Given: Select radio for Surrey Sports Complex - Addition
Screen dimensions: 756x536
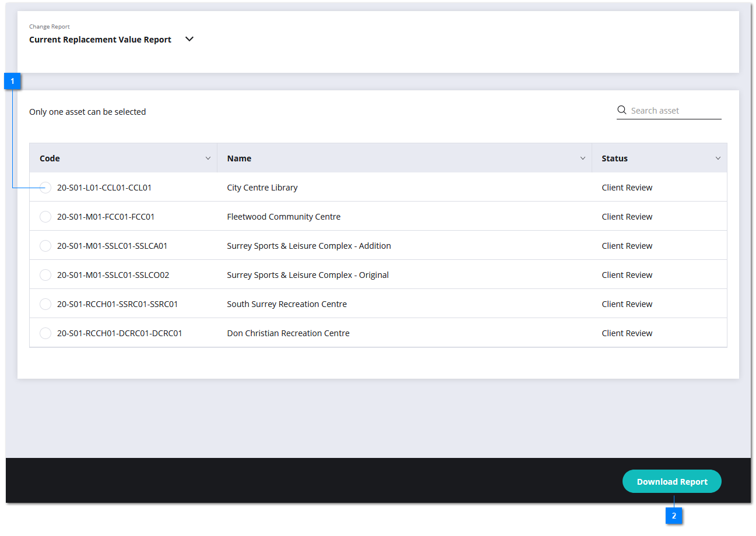Looking at the screenshot, I should coord(45,246).
